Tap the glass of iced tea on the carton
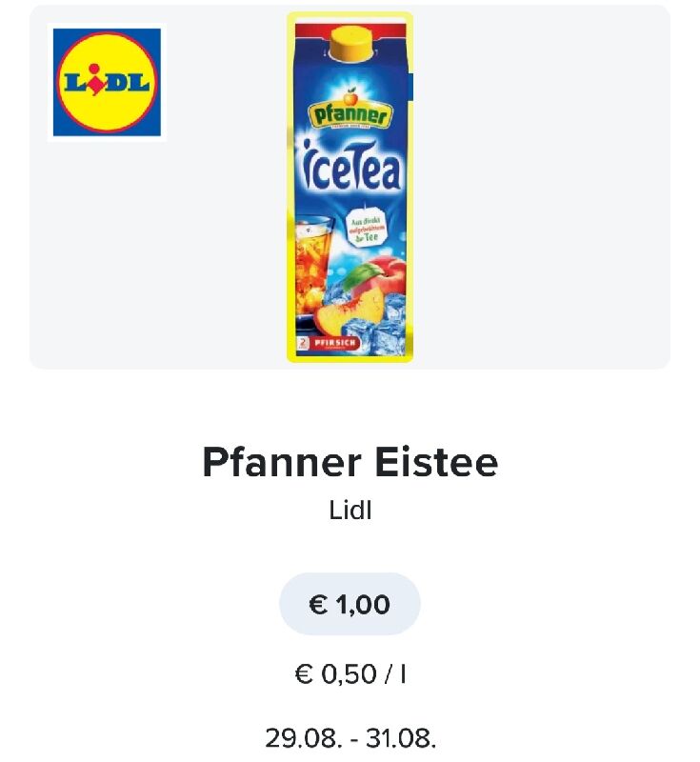This screenshot has height=762, width=700. 315,263
